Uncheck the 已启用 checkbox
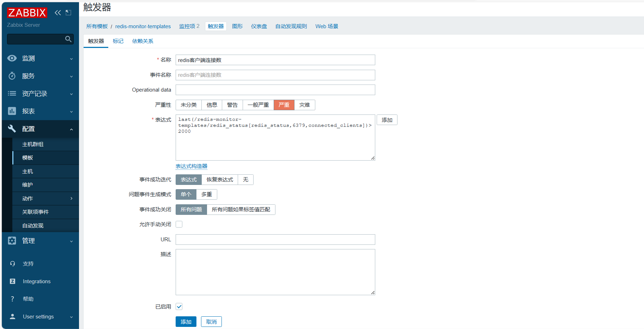Viewport: 644px width, 329px height. click(179, 306)
